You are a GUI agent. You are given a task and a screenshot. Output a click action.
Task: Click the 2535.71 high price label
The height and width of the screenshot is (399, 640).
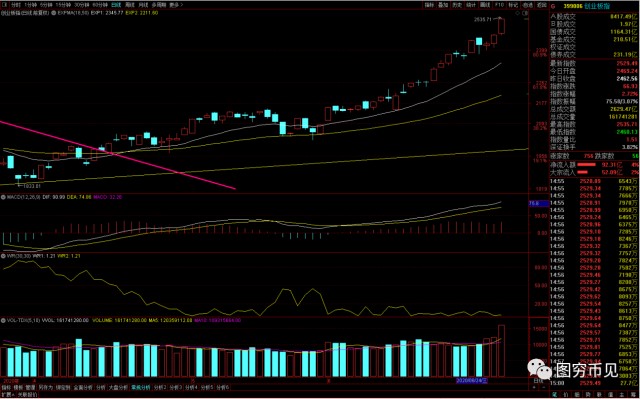pyautogui.click(x=483, y=19)
